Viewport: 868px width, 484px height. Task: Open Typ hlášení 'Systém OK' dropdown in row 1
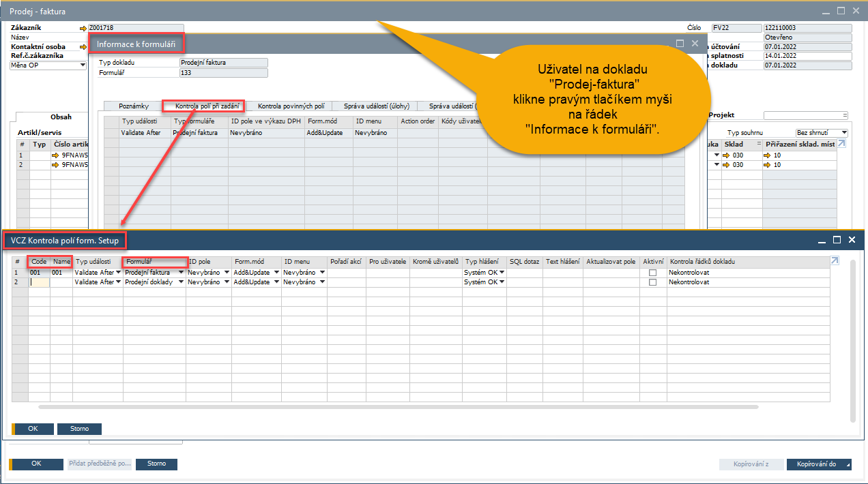[x=502, y=273]
